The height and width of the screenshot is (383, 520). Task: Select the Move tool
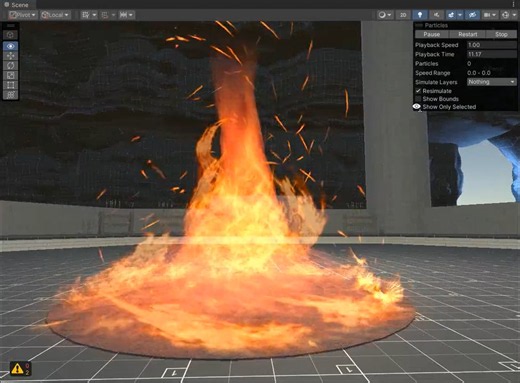tap(11, 56)
